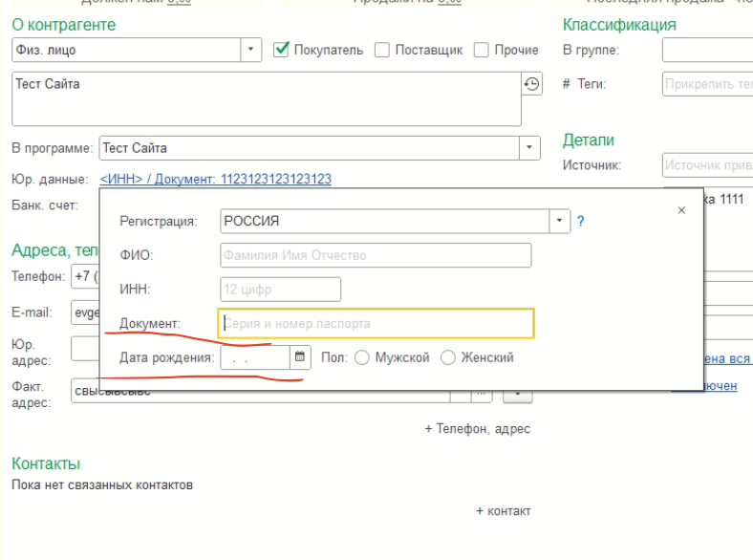Click into the ИНН 12 цифр field

(x=280, y=290)
